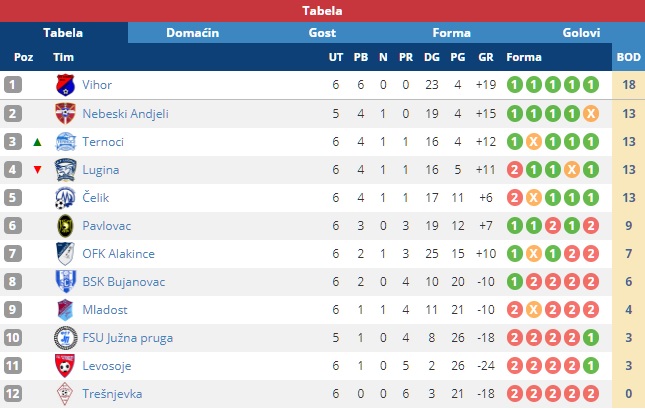Click the first red loss circle in Lugina form
Viewport: 645px width, 409px height.
click(x=515, y=170)
